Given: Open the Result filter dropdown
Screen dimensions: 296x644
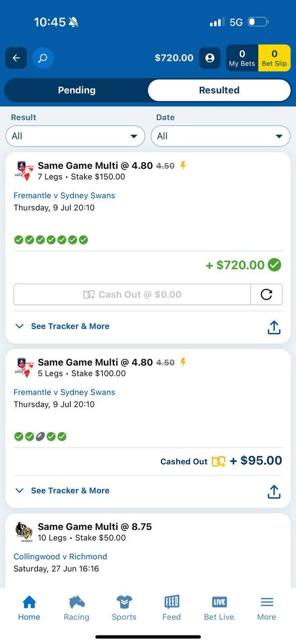Looking at the screenshot, I should [75, 136].
